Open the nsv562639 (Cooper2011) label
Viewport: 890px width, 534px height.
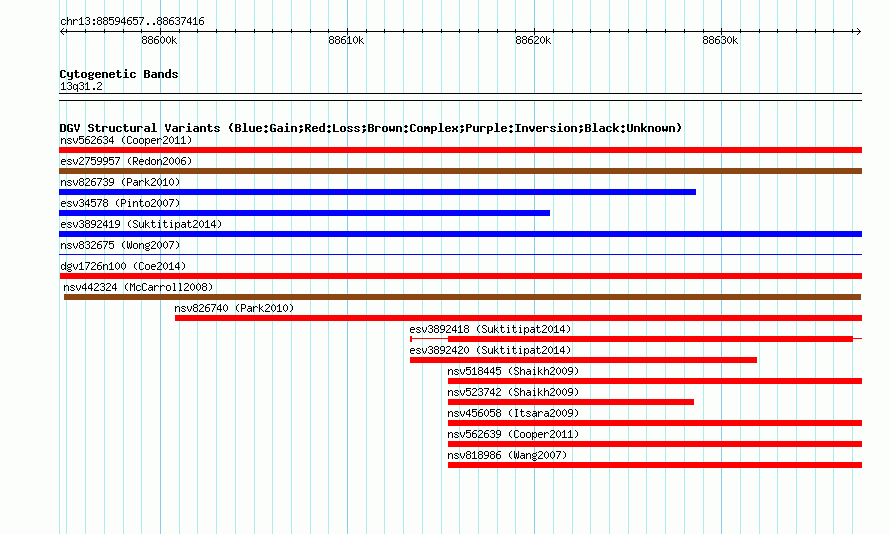pyautogui.click(x=513, y=434)
